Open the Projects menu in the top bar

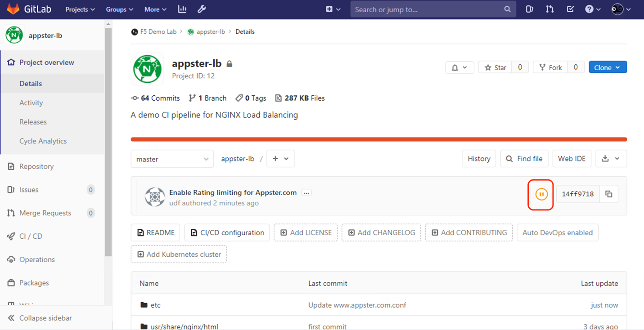[80, 9]
